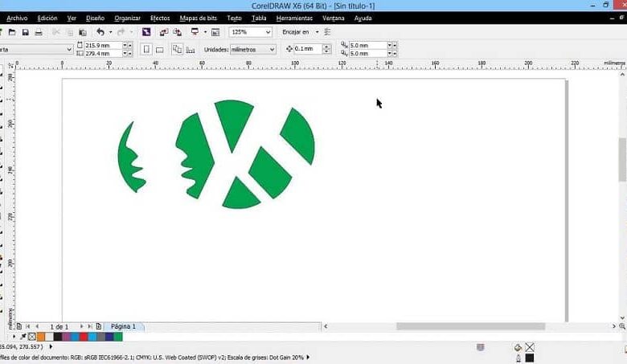Click the vertical duplicate distance field 5.0 mm
627x364 pixels.
click(x=368, y=54)
